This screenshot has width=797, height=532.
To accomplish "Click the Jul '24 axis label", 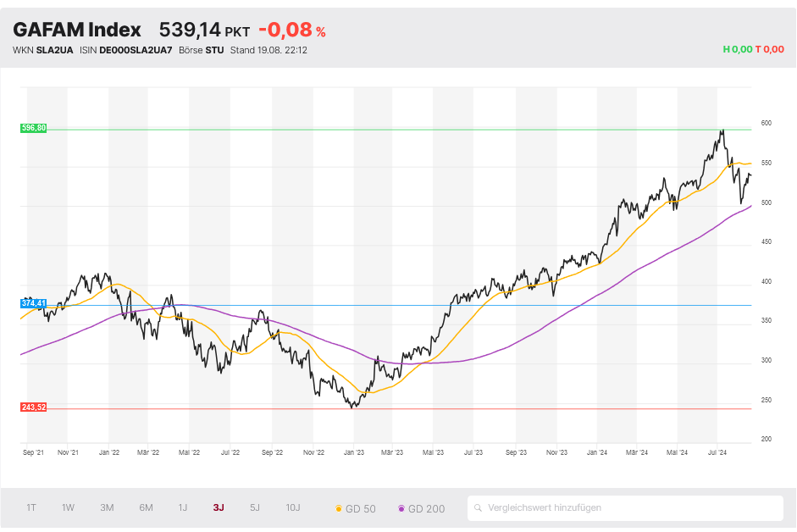I will coord(717,452).
